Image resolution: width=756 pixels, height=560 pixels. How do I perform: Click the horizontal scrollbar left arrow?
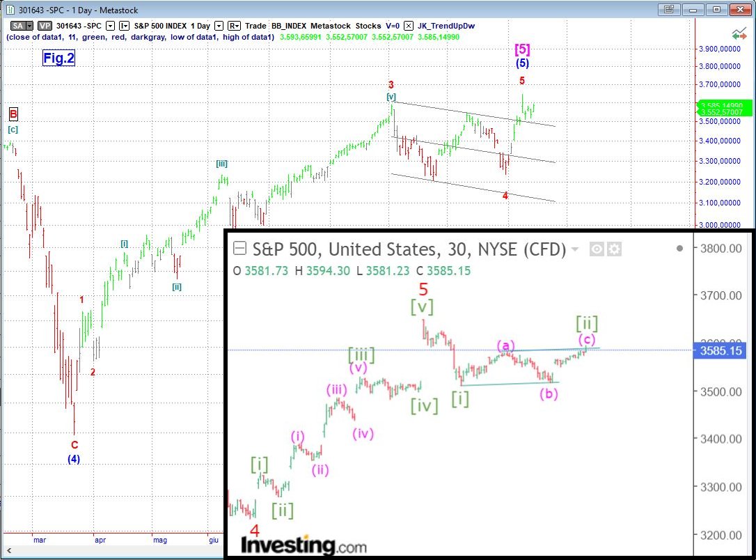8,550
